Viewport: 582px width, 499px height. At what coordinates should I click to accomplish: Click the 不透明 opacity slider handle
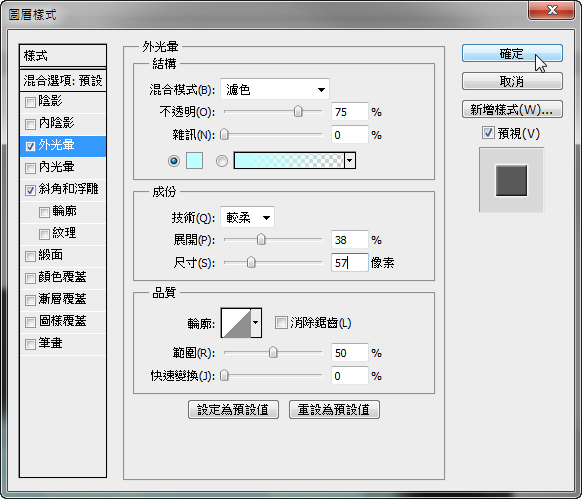[298, 111]
